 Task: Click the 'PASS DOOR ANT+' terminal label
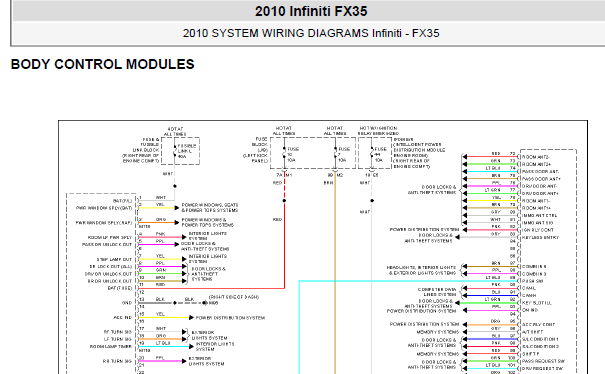pyautogui.click(x=541, y=179)
